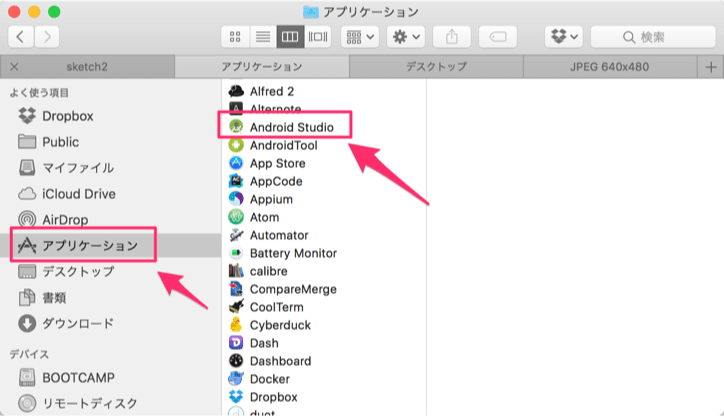Click the share toolbar button
The height and width of the screenshot is (416, 724).
tap(452, 36)
